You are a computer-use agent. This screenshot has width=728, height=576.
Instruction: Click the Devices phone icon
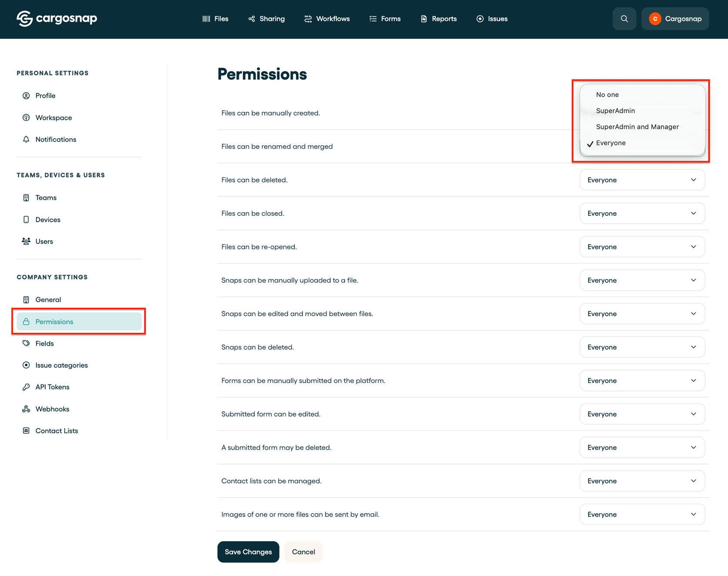pos(26,220)
